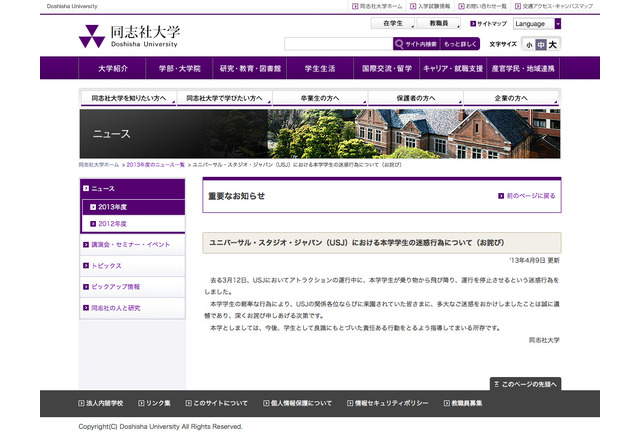Click top icon beside 入学試験情報
Viewport: 640px width, 437px height.
[413, 6]
